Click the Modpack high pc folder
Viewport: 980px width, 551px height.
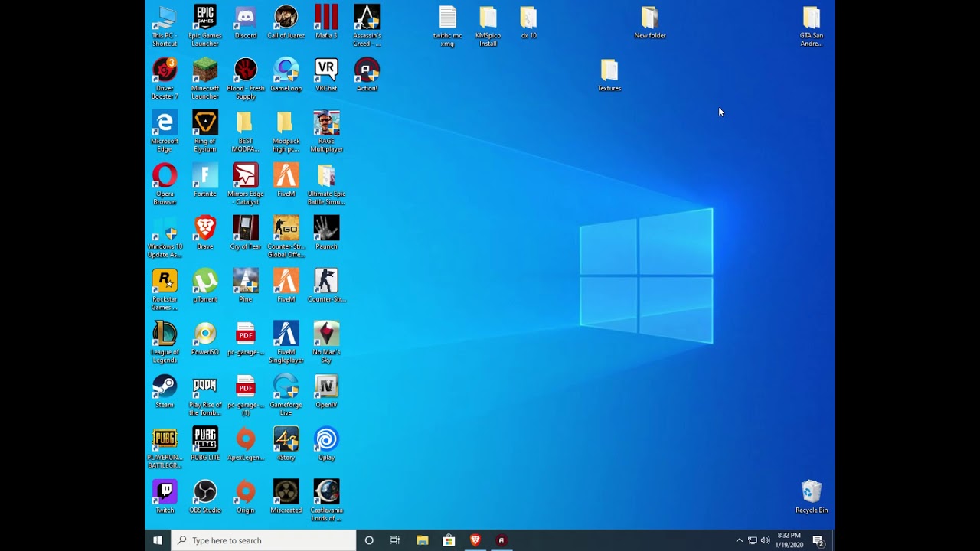click(286, 131)
